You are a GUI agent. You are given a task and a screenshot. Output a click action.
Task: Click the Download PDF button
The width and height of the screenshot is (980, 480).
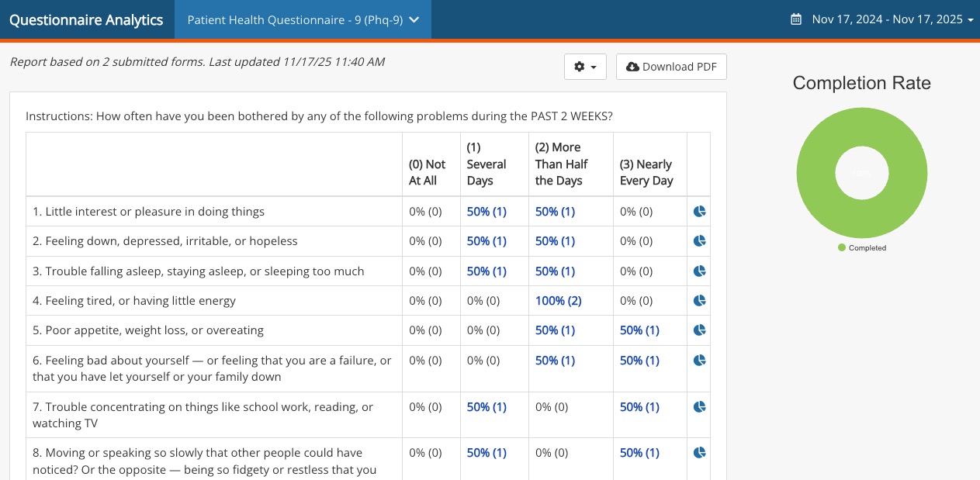click(671, 67)
